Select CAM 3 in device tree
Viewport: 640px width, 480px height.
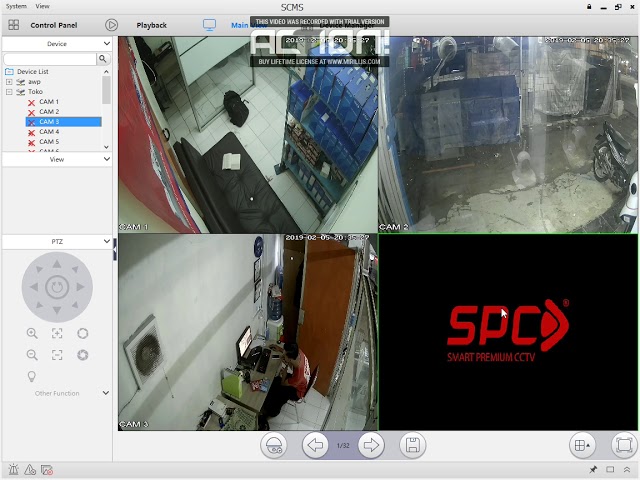click(x=63, y=122)
